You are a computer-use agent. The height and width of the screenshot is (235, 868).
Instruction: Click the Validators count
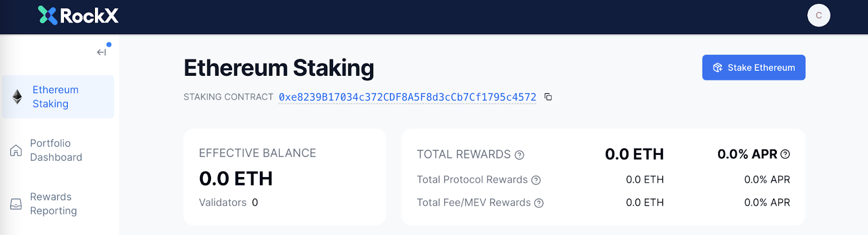click(254, 203)
